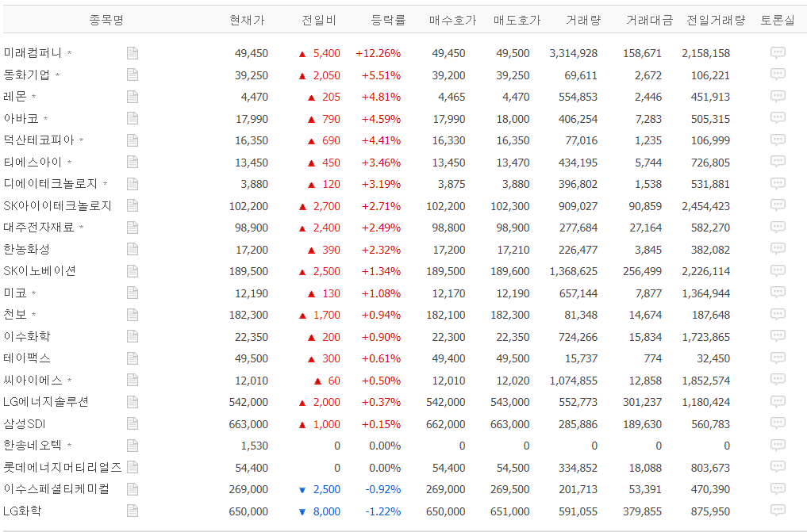The height and width of the screenshot is (532, 807).
Task: Open discussion room icon for 디에이테크놀로지
Action: coord(778,183)
